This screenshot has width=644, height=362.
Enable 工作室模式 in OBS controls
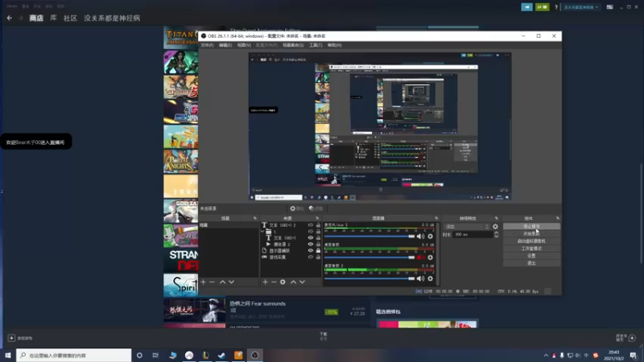tap(531, 249)
